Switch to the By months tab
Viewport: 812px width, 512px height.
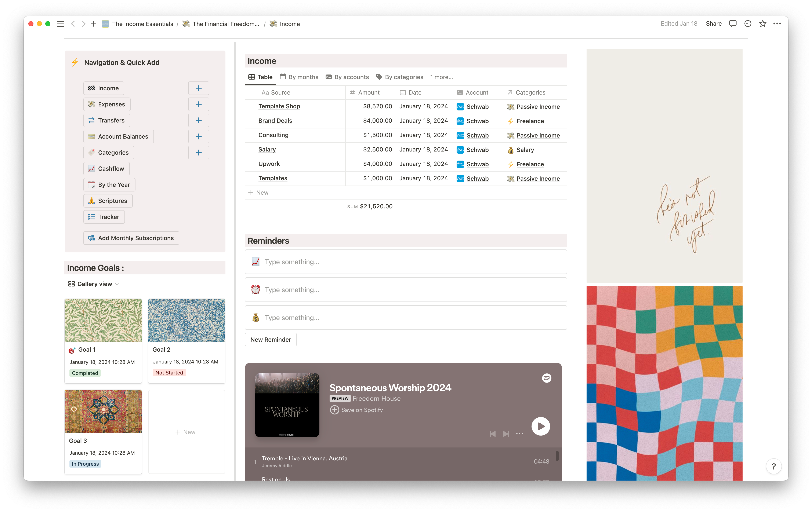[299, 77]
